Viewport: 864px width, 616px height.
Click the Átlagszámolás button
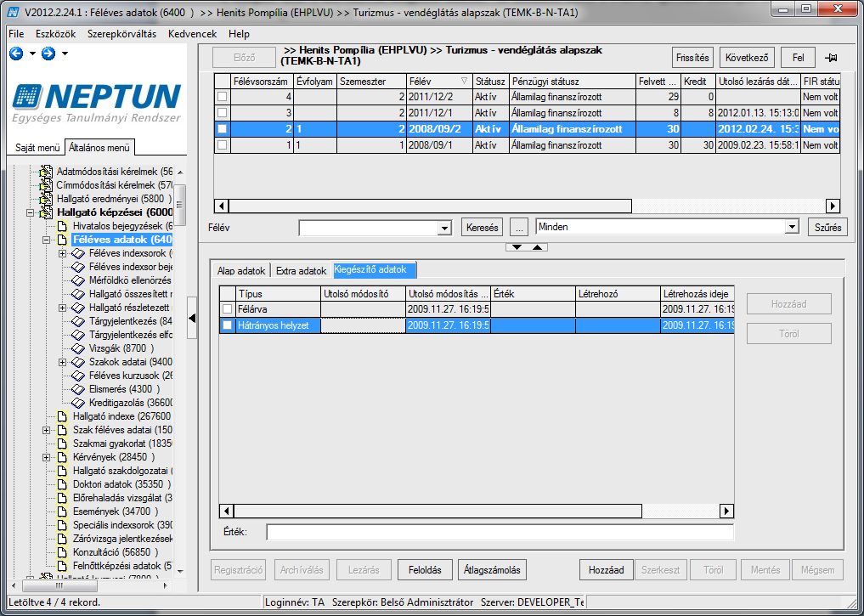[x=492, y=570]
